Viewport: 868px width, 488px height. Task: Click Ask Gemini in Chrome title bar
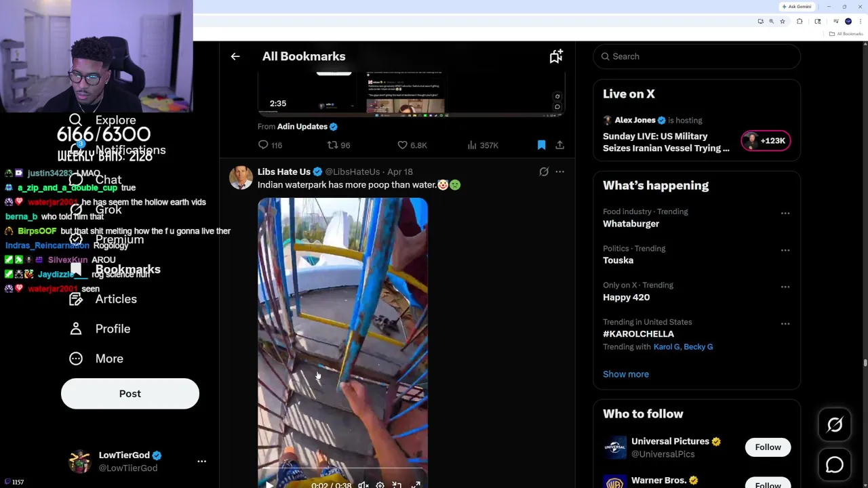797,7
